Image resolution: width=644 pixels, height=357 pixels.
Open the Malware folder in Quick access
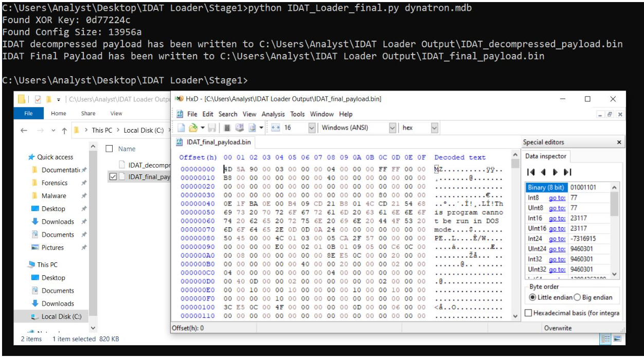(x=53, y=196)
